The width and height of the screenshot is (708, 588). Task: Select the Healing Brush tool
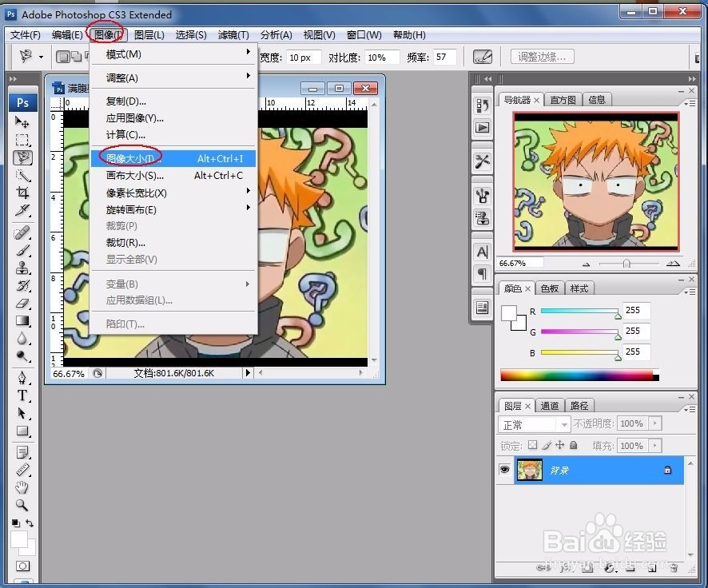pyautogui.click(x=22, y=232)
